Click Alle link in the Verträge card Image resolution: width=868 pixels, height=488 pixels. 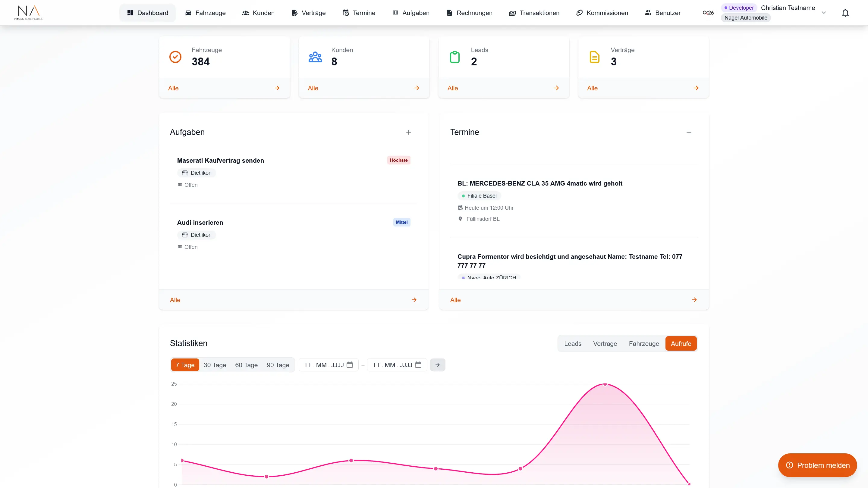(x=592, y=88)
